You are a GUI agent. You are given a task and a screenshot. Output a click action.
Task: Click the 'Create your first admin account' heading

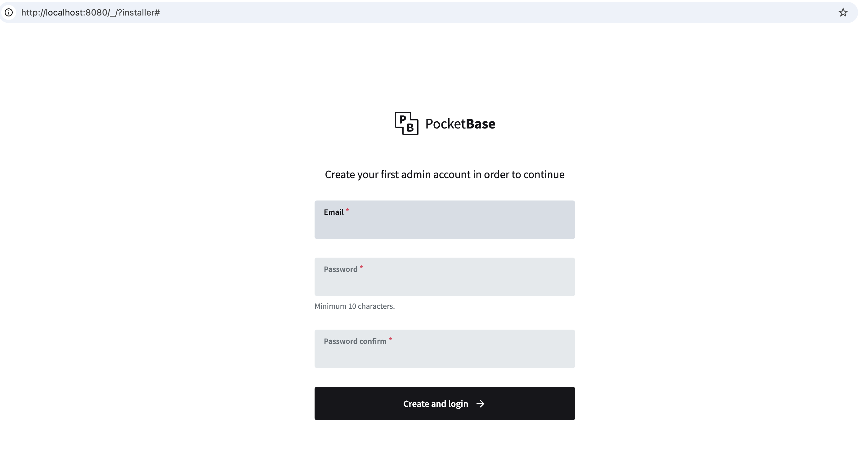tap(445, 174)
